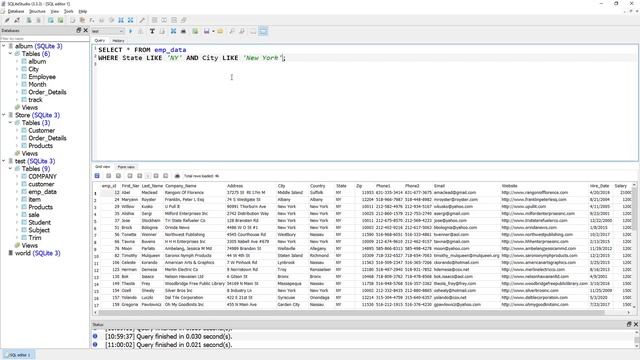Screen dimensions: 640x360
Task: Select the COMPANY table in tree
Action: (x=42, y=177)
